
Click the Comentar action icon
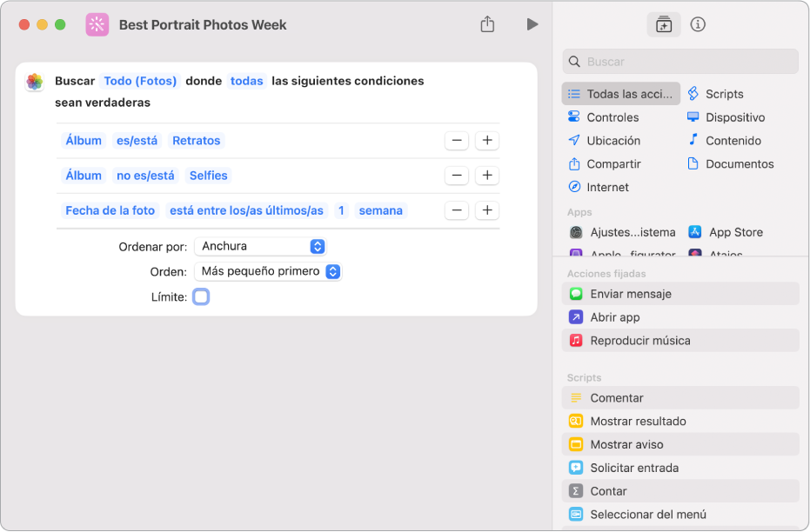(576, 398)
